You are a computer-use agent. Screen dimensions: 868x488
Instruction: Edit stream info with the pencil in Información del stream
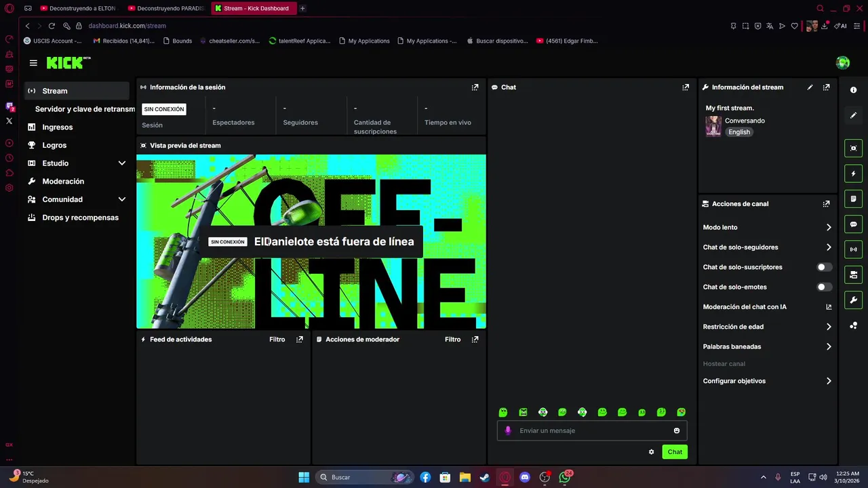click(810, 87)
